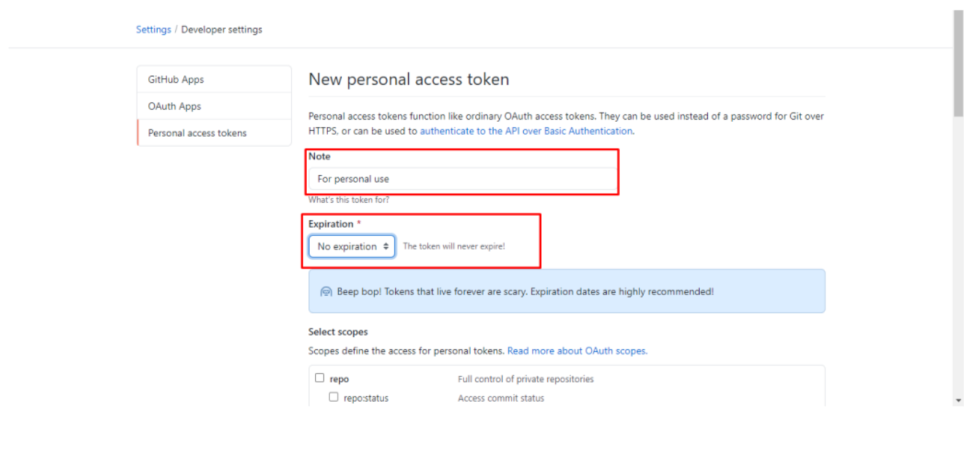Click the repo scope label

[340, 378]
